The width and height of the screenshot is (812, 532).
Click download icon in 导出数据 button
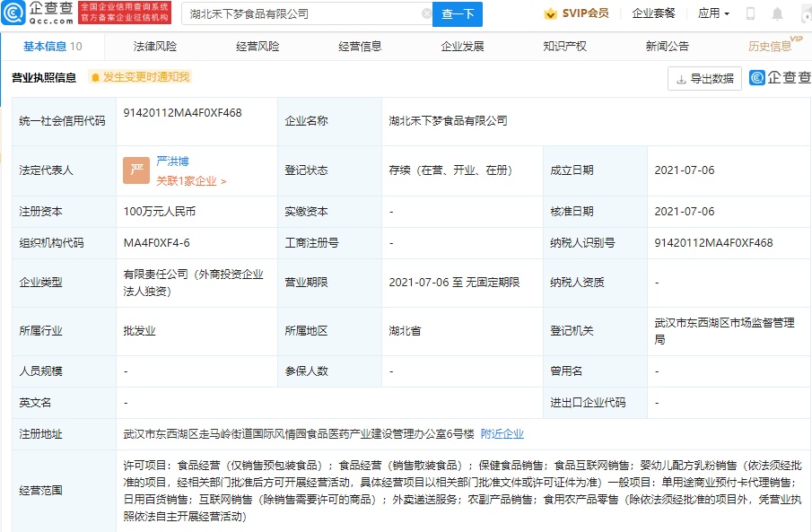pyautogui.click(x=681, y=79)
